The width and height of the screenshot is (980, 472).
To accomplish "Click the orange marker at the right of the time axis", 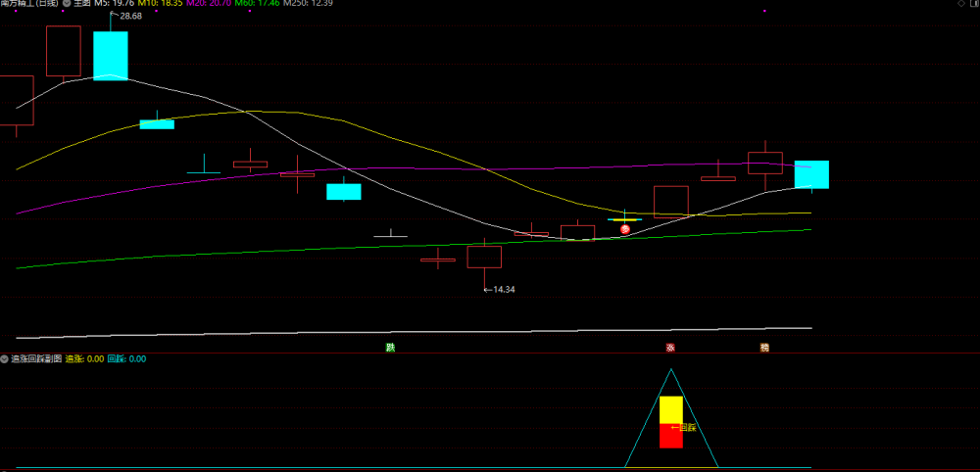I will pos(764,347).
